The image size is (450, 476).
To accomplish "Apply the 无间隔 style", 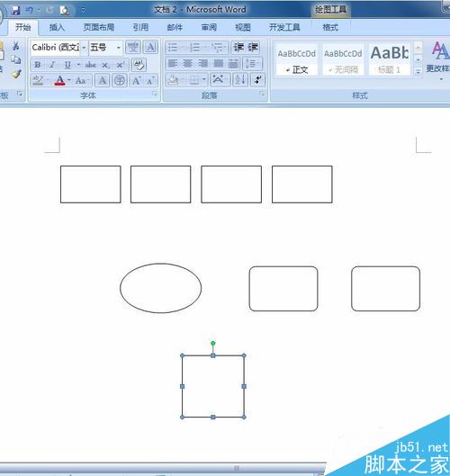I will 343,59.
